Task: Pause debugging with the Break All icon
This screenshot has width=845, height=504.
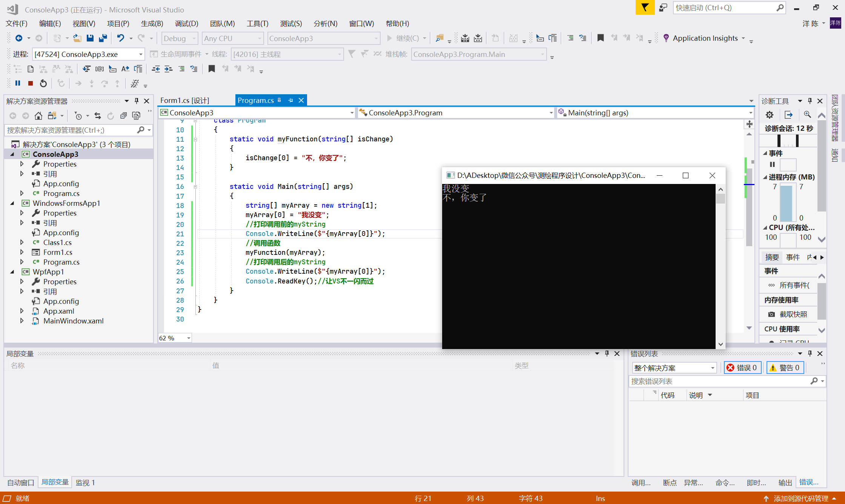Action: pyautogui.click(x=18, y=83)
